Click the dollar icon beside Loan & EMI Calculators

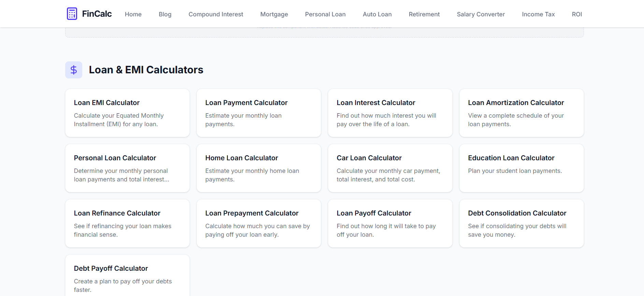[73, 70]
